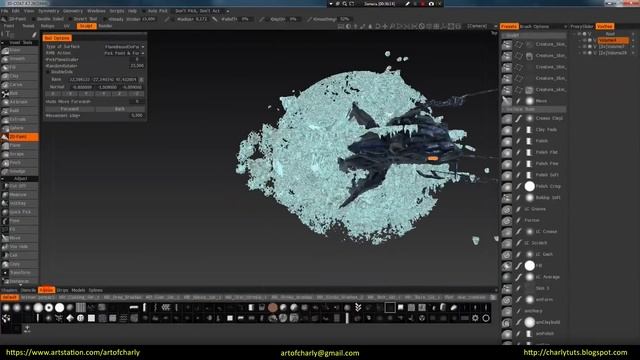
Task: Click the Movement step value field
Action: coord(137,116)
